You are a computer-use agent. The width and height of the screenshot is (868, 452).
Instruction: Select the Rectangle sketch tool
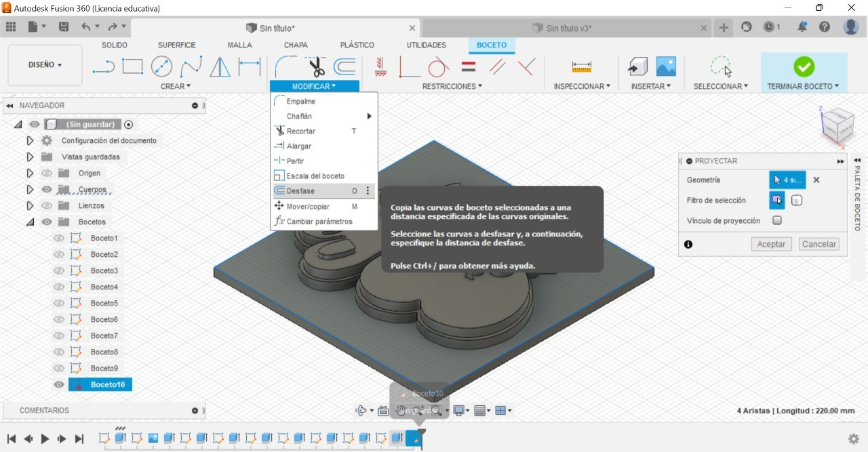(x=132, y=66)
